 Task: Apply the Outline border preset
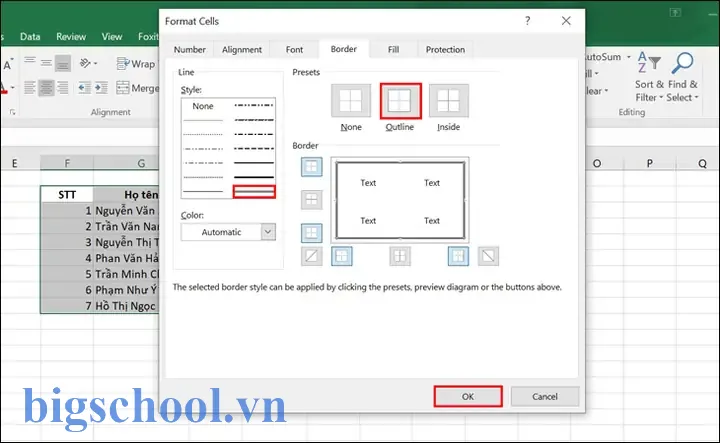click(400, 101)
